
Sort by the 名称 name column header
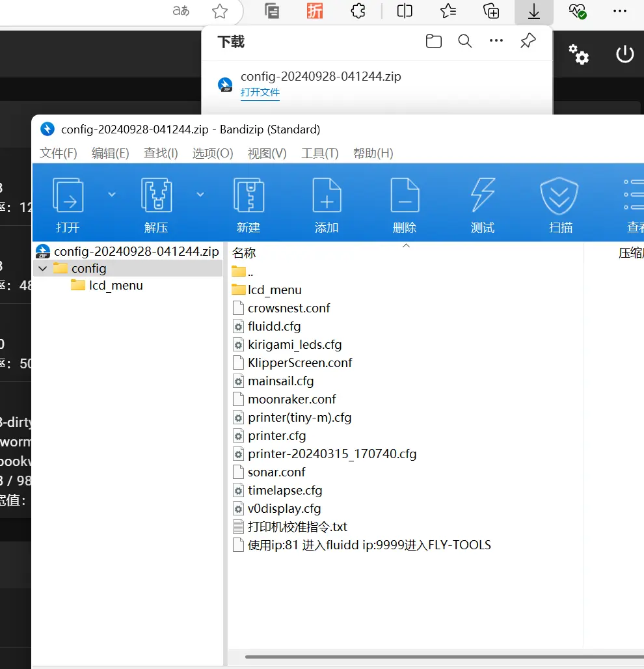[x=244, y=253]
